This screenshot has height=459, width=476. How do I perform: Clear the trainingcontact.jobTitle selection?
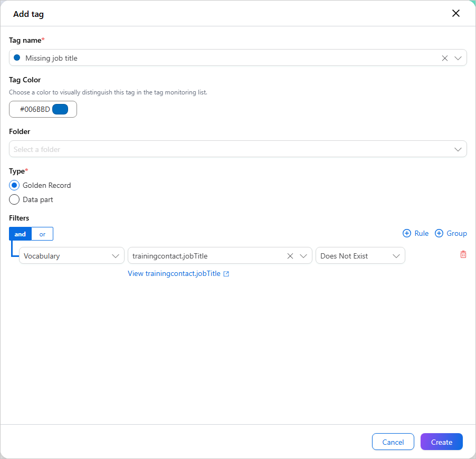click(290, 256)
